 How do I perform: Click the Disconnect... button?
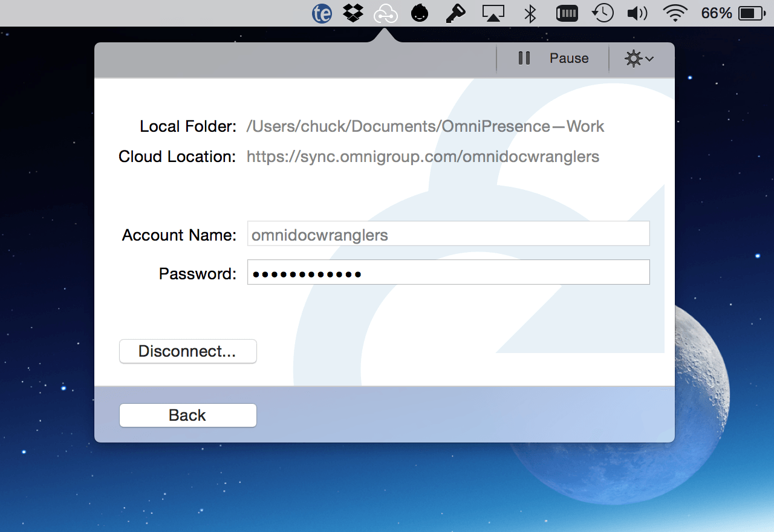click(188, 351)
